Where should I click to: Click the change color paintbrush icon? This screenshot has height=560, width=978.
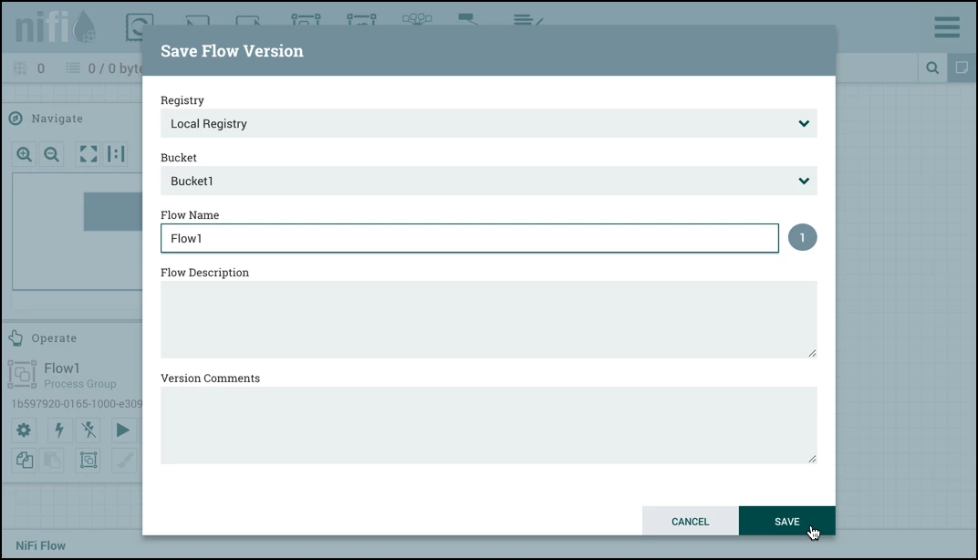[x=124, y=461]
